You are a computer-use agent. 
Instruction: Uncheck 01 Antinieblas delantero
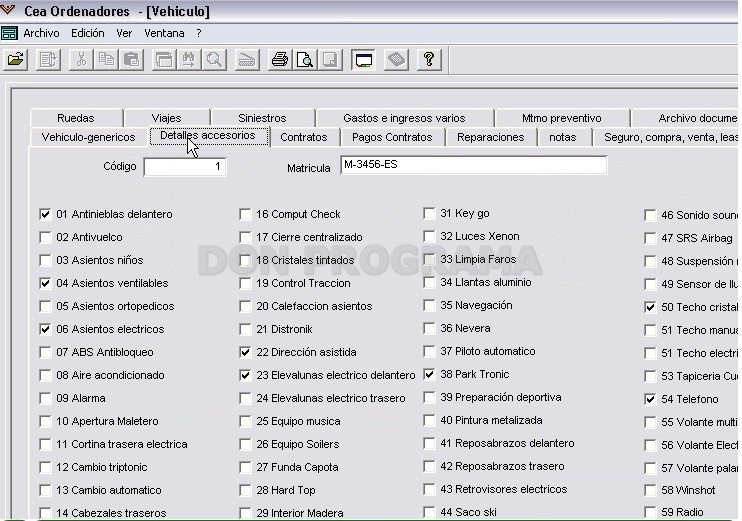[45, 214]
